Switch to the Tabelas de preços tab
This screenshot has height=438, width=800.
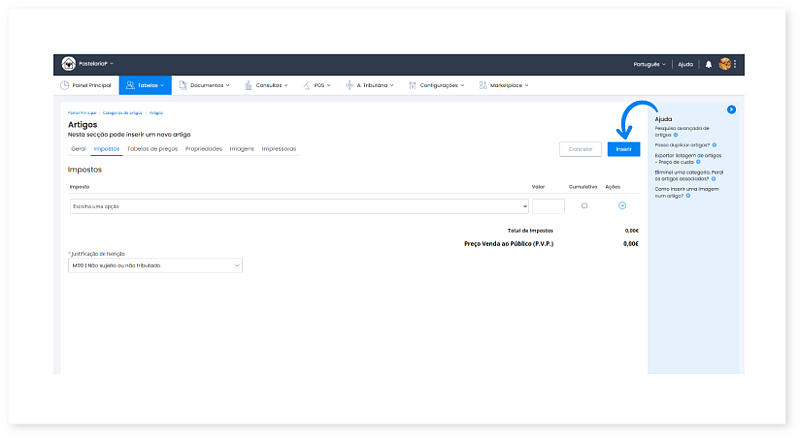pyautogui.click(x=153, y=149)
